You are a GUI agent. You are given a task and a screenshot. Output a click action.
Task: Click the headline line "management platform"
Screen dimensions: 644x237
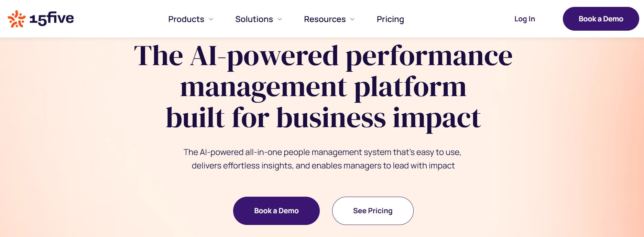pyautogui.click(x=323, y=87)
